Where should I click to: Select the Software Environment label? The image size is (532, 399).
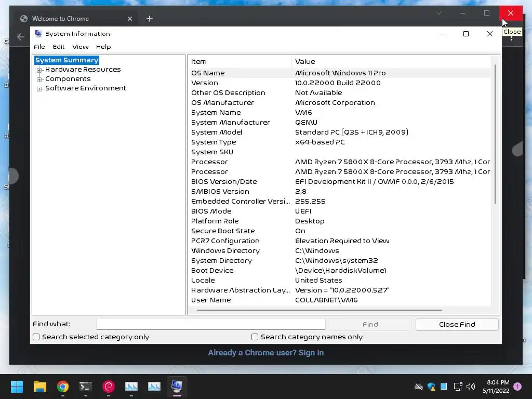pos(86,88)
